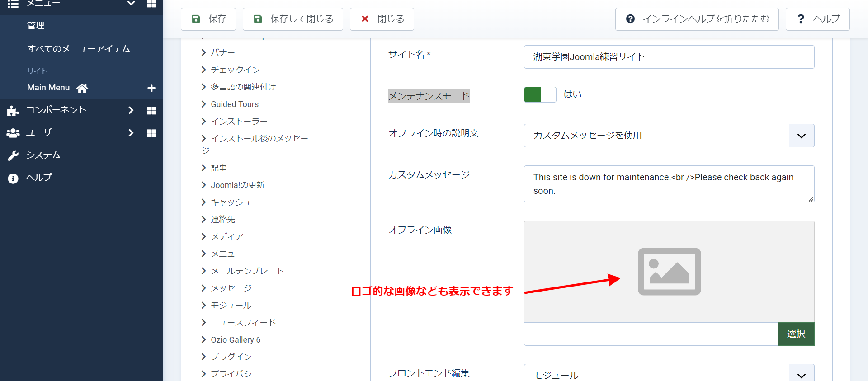Collapse inline help with インラインヘルプを折りたたむ

(697, 19)
